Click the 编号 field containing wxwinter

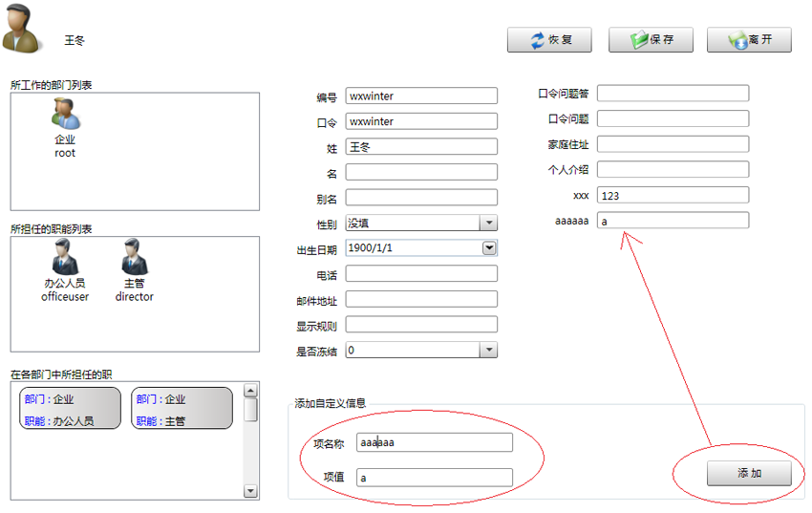point(421,96)
